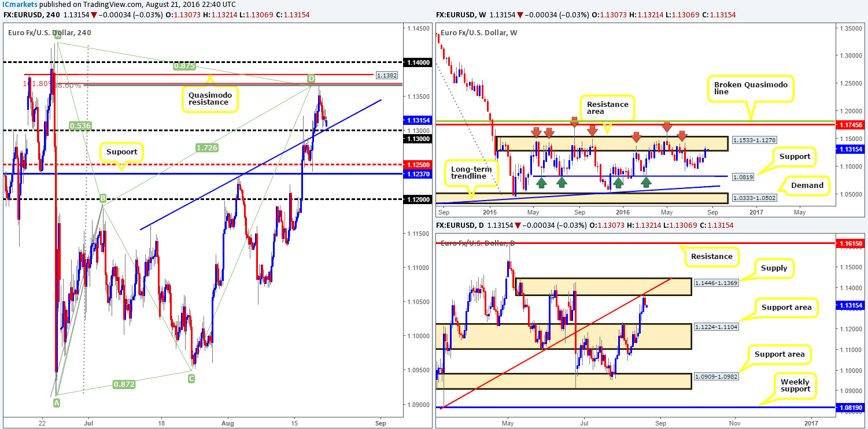868x429 pixels.
Task: Select the 1.1446-1.1369 supply zone label
Action: tap(717, 283)
